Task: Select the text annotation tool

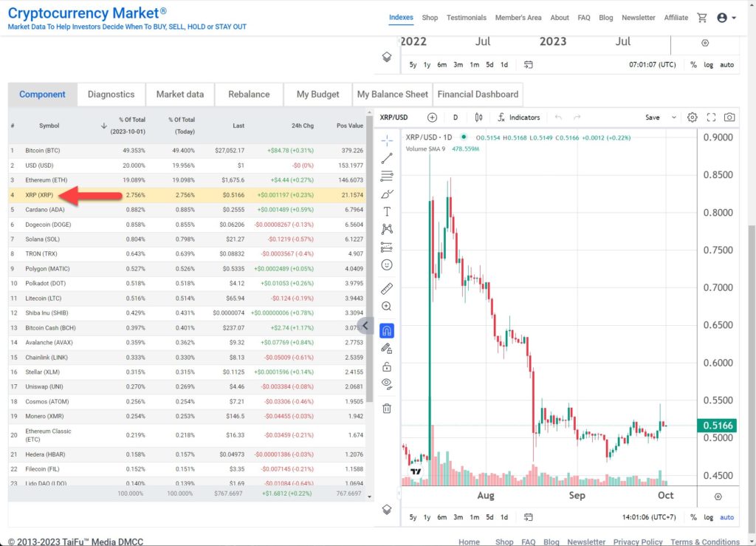Action: tap(387, 211)
